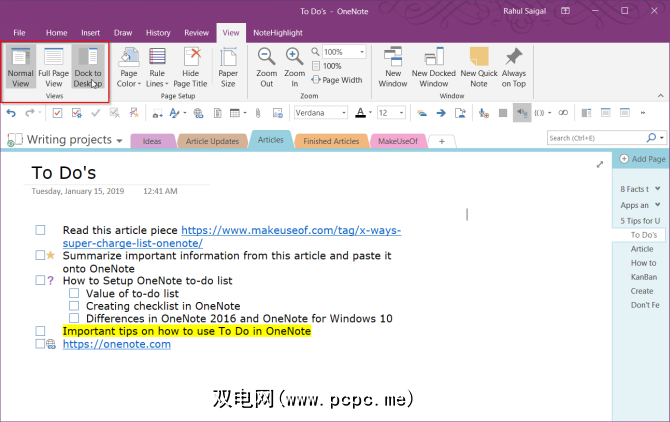
Task: Open a New Docked Window
Action: click(434, 67)
